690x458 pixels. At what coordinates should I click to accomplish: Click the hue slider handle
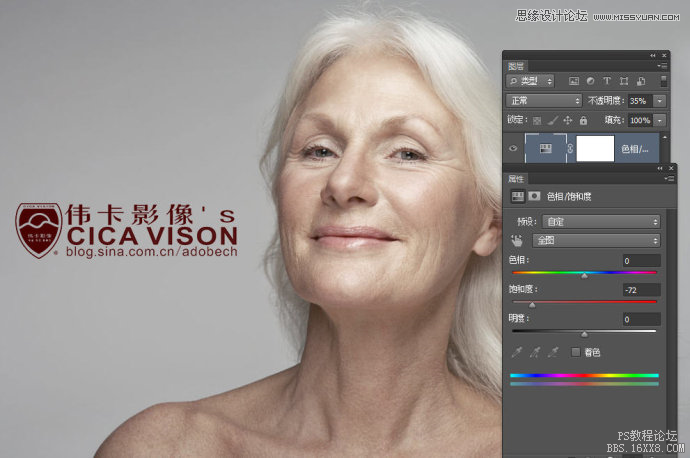coord(584,276)
